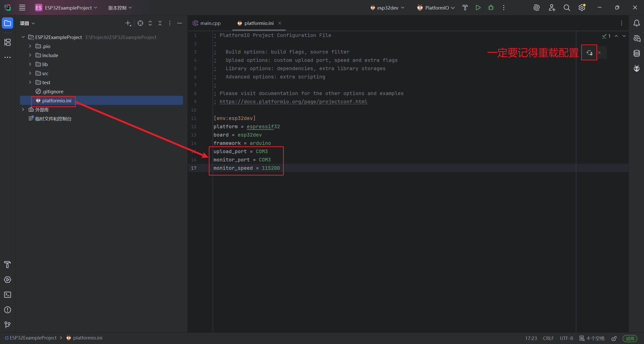
Task: Open the Git tool window icon
Action: 8,325
